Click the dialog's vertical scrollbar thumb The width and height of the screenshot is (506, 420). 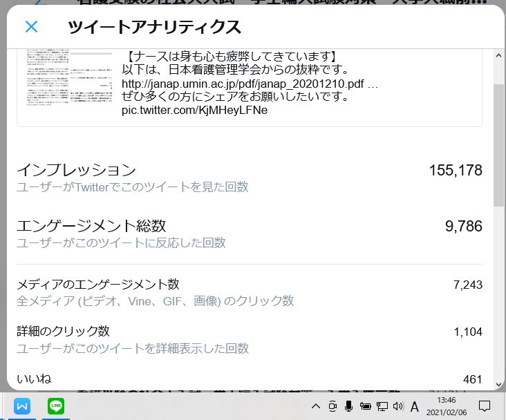(498, 145)
